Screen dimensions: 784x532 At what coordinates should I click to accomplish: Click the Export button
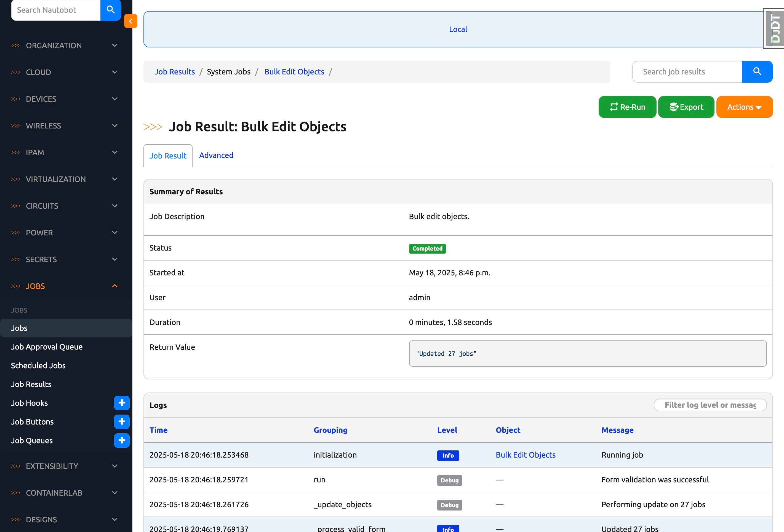click(x=686, y=107)
